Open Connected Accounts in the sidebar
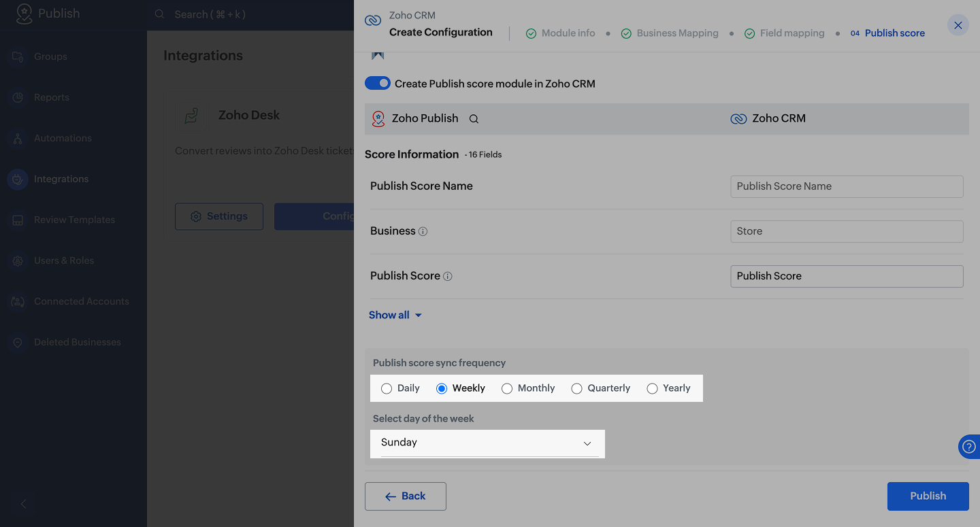980x527 pixels. (82, 301)
